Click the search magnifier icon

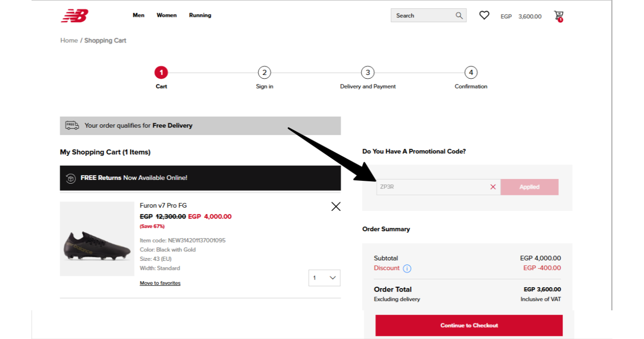click(459, 16)
